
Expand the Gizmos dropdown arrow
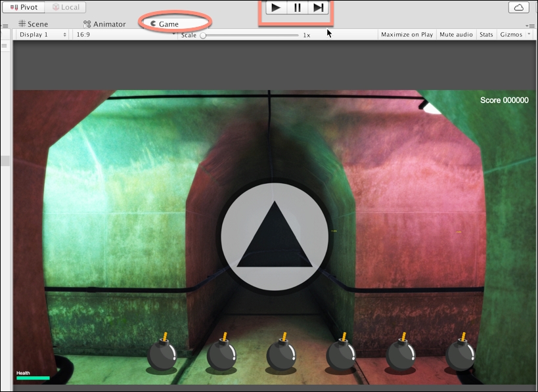click(x=529, y=33)
